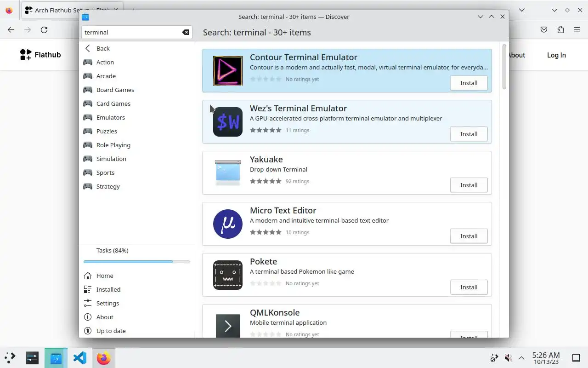Open Visual Studio Code from the taskbar

pyautogui.click(x=80, y=357)
